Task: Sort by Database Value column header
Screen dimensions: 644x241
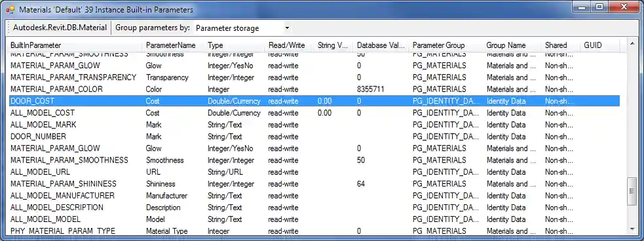Action: click(381, 45)
